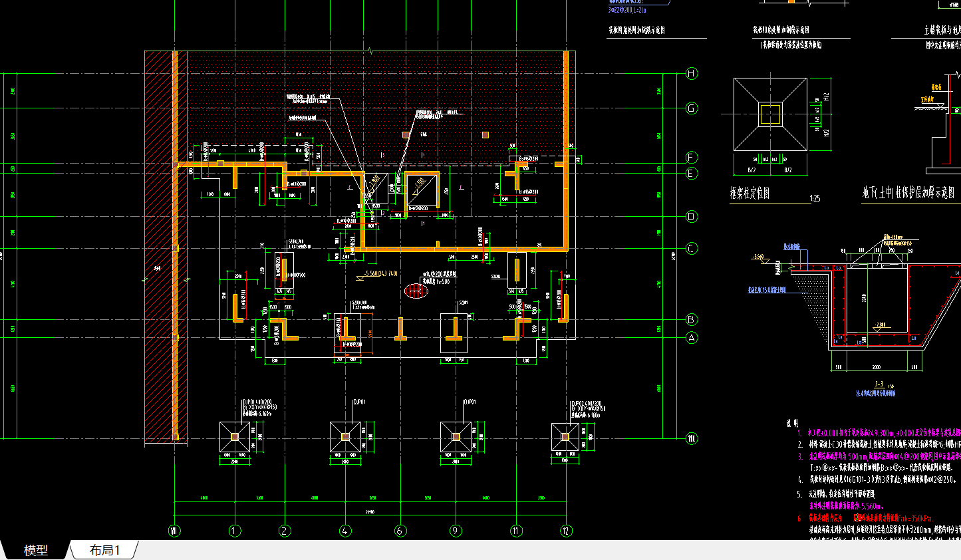Select the isolated footing on axis 1
Image resolution: width=961 pixels, height=560 pixels.
pos(235,437)
